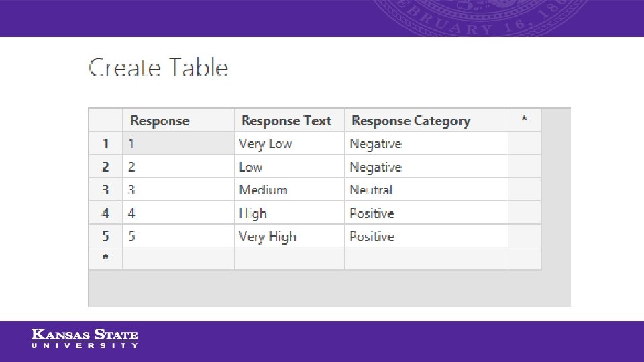Click empty Response Text cell in new row
This screenshot has height=362, width=644.
click(x=288, y=259)
